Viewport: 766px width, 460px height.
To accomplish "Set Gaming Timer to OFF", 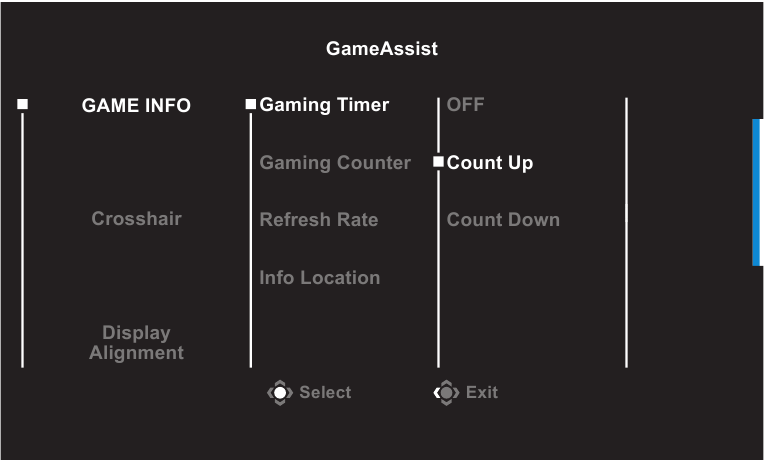I will point(465,104).
